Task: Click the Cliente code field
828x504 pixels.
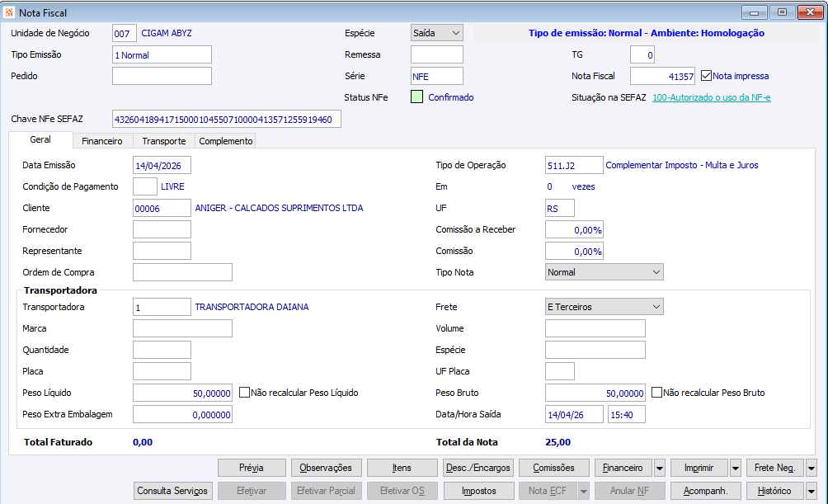Action: [x=162, y=208]
